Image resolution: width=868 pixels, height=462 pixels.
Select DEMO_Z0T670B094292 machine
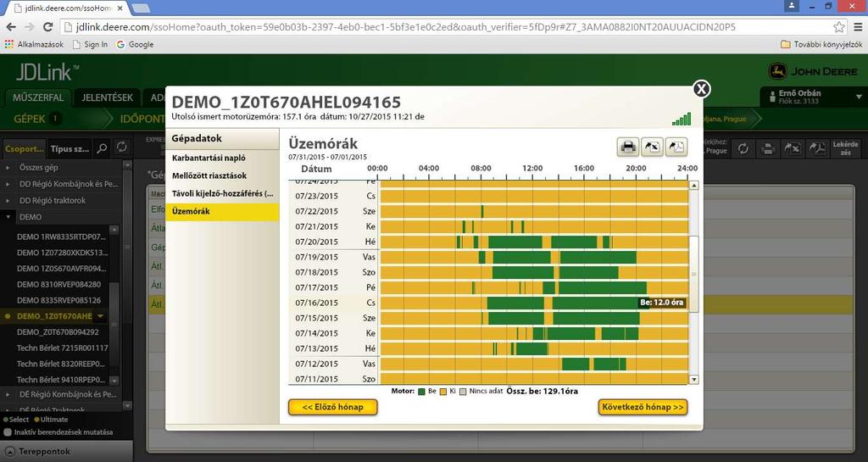(x=58, y=332)
